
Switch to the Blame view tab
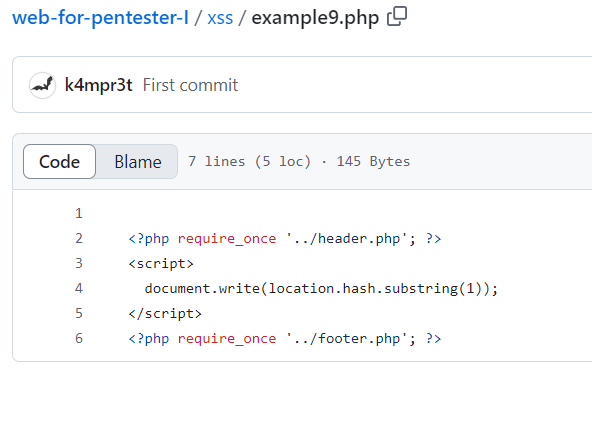(138, 162)
